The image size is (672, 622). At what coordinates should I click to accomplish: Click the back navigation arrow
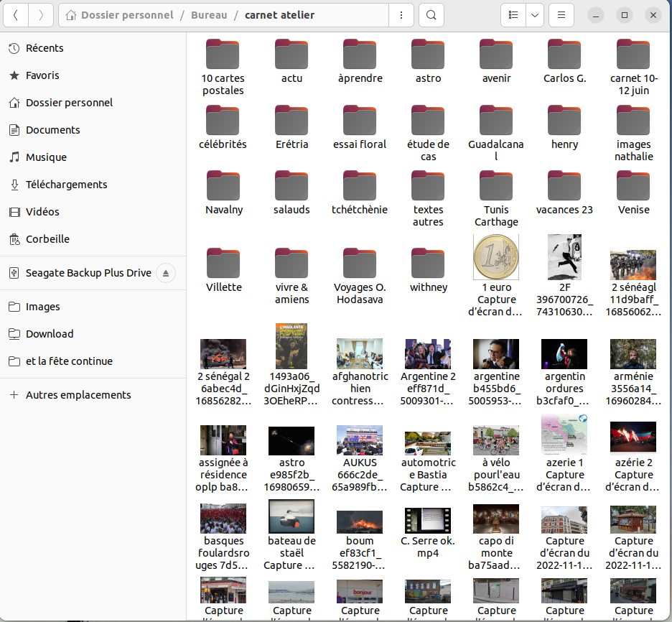(16, 15)
